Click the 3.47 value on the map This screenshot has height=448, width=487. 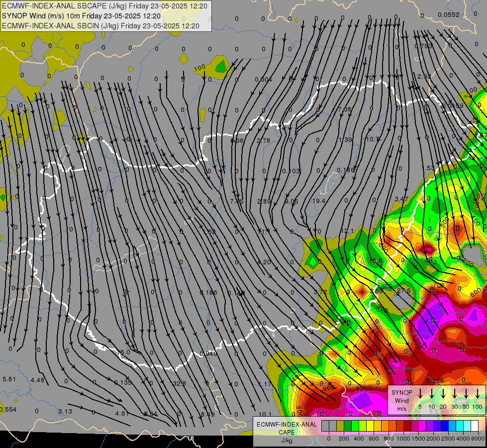click(401, 198)
